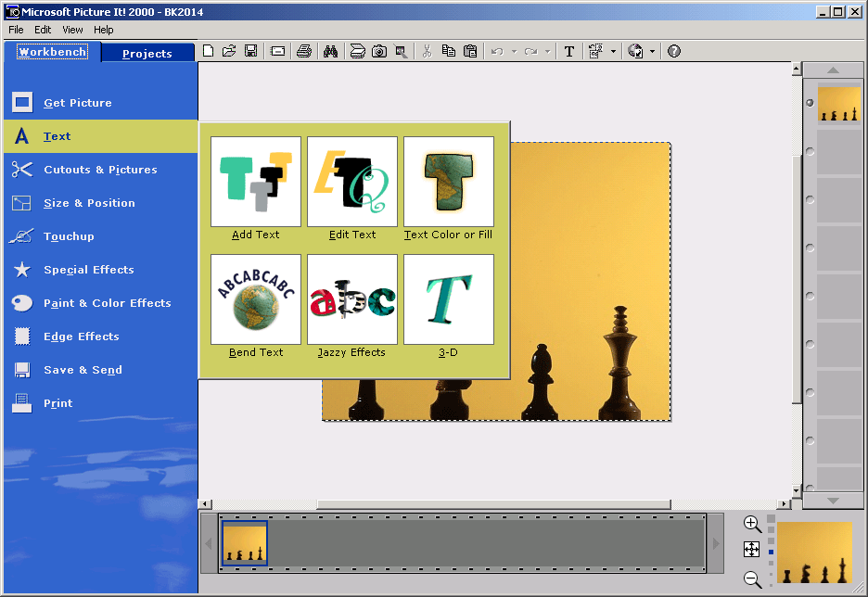Viewport: 868px width, 597px height.
Task: Open Special Effects
Action: [101, 270]
